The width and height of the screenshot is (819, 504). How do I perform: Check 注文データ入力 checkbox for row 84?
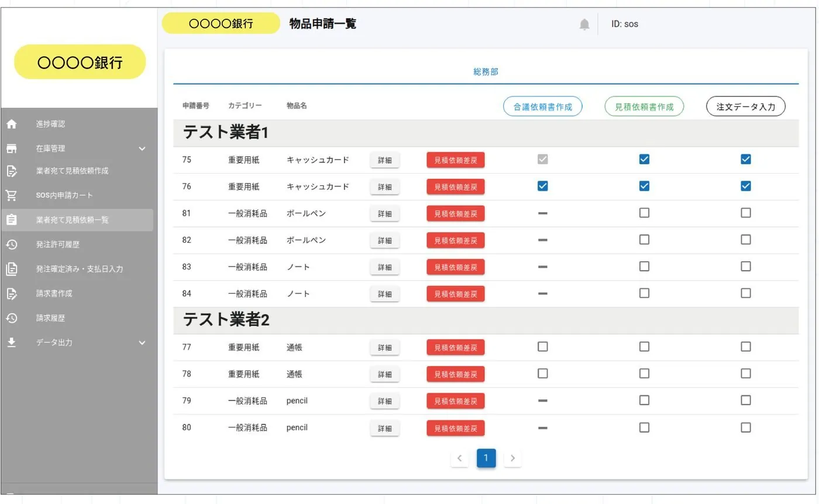pos(746,293)
